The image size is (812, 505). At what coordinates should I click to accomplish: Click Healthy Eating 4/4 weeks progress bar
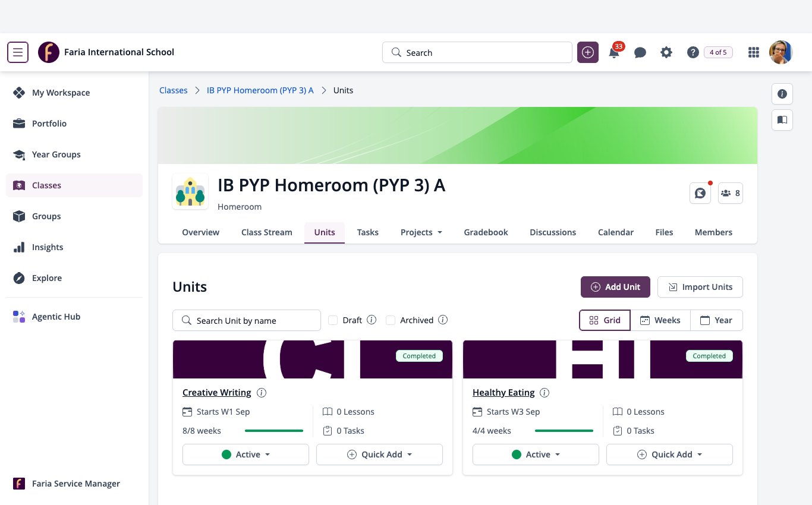(564, 431)
